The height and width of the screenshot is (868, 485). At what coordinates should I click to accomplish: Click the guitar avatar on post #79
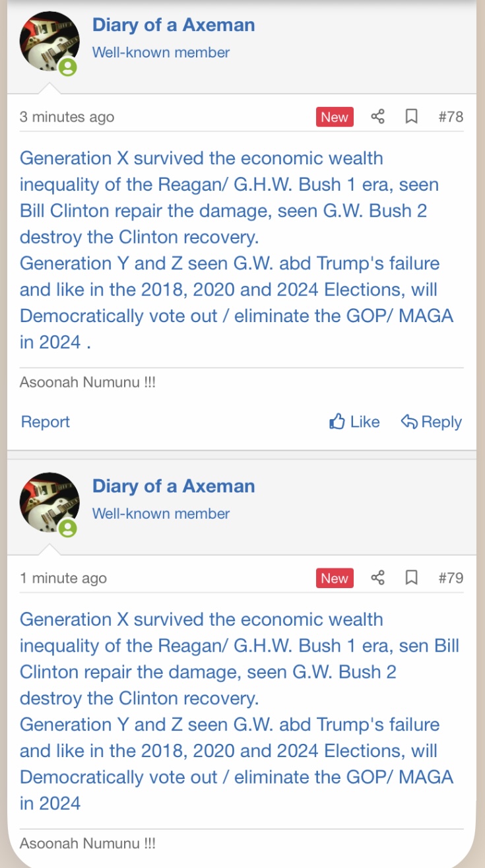coord(48,501)
